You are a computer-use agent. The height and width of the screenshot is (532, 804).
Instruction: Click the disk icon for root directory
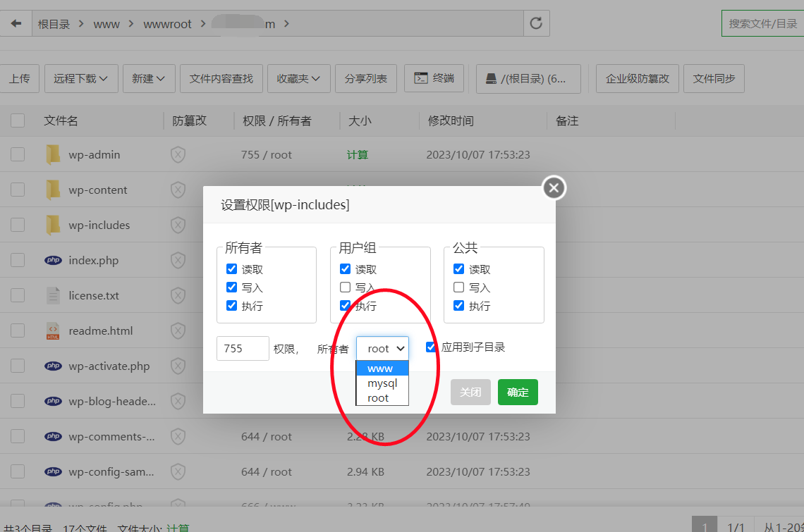point(490,79)
